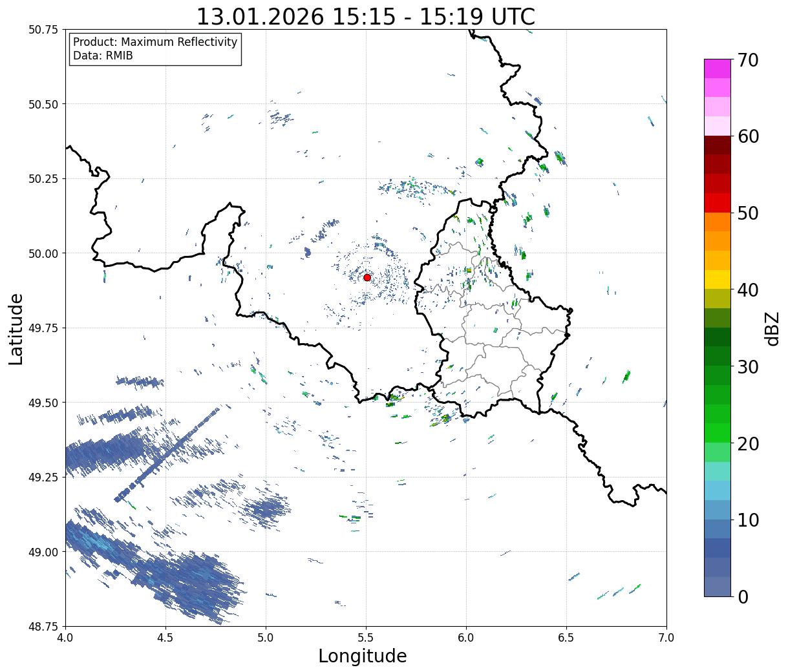The image size is (788, 672).
Task: Click the bright green colorbar segment above 20
Action: pos(718,433)
